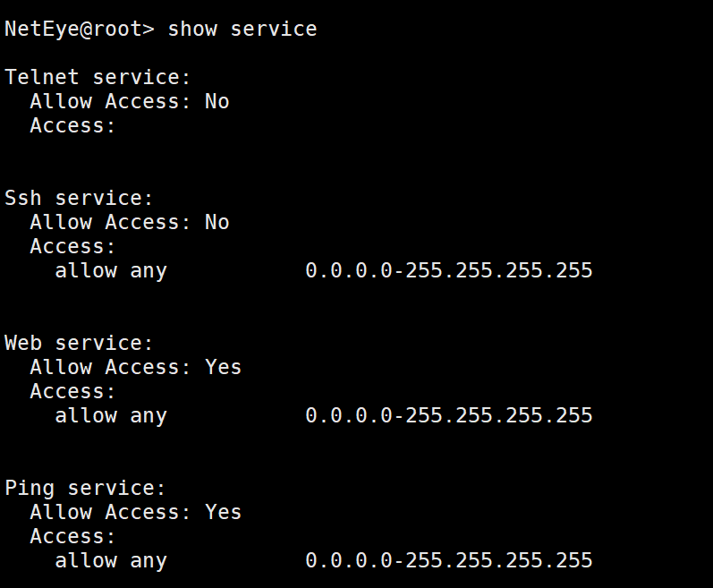Click the "Access:" line under Ping service

click(x=72, y=536)
